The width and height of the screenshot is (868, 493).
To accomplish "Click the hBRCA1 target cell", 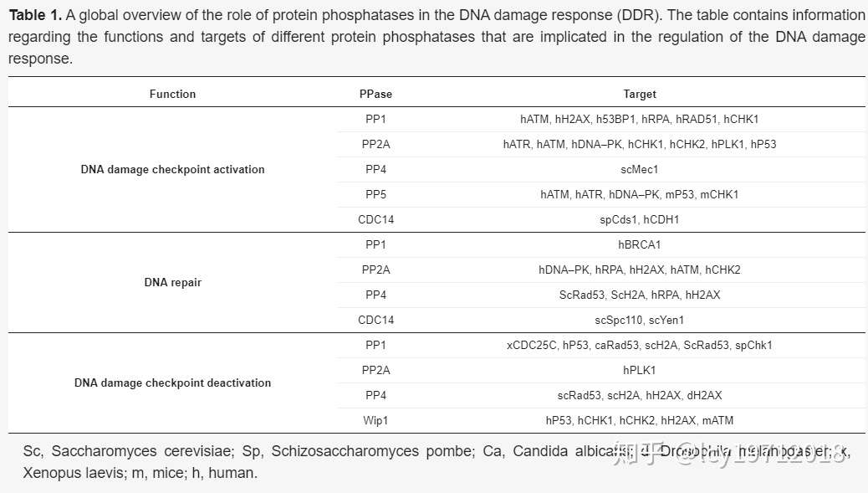I will point(640,245).
